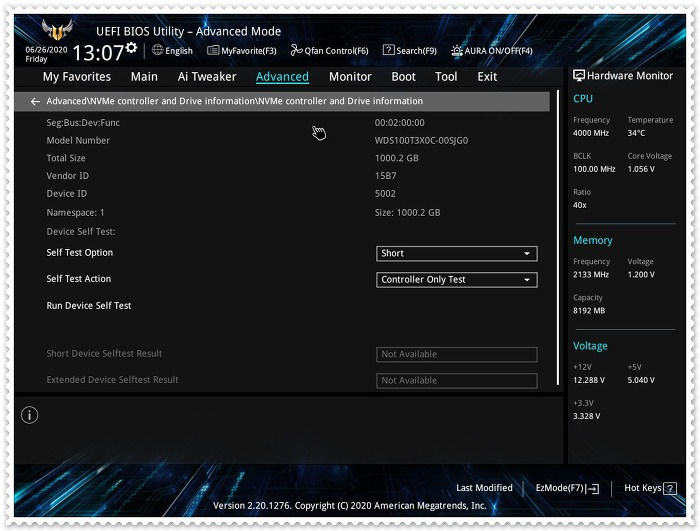Click the time 13:07 display
This screenshot has width=700, height=531.
click(98, 53)
